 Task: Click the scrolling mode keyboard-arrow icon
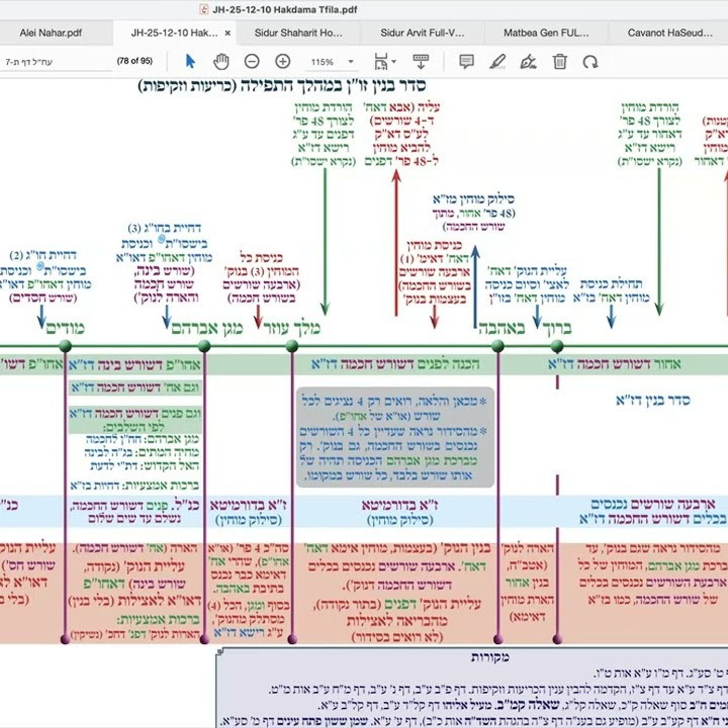(420, 61)
